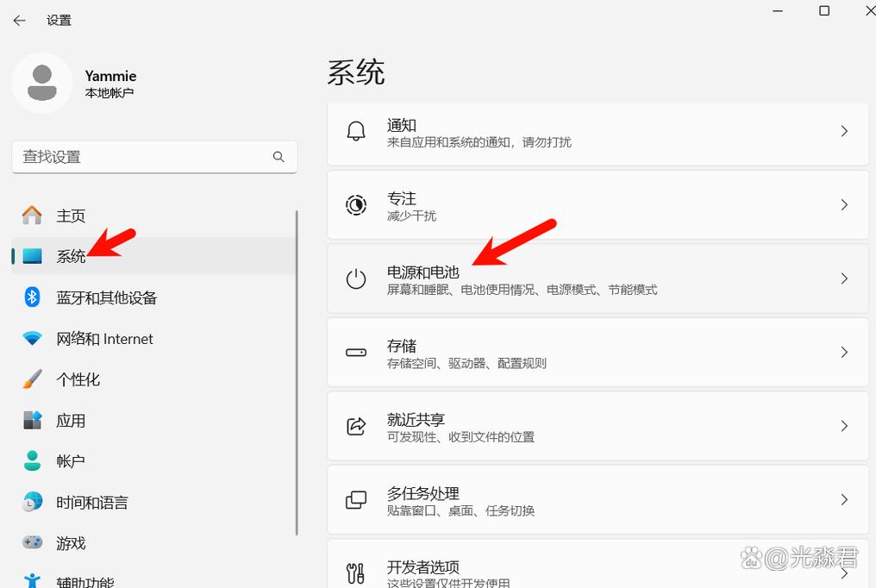Select the Bluetooth devices icon in sidebar
876x588 pixels.
[31, 297]
